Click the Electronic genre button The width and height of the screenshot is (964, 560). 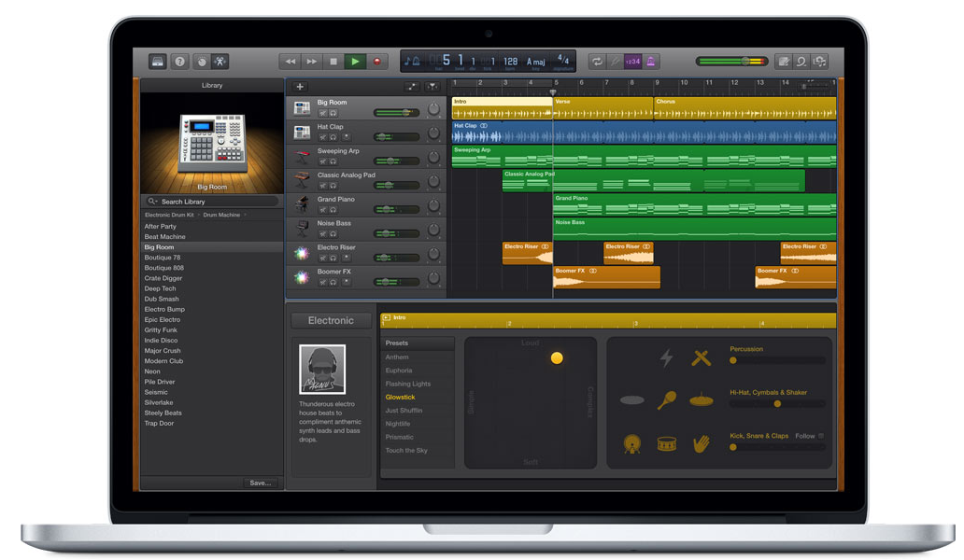[331, 320]
